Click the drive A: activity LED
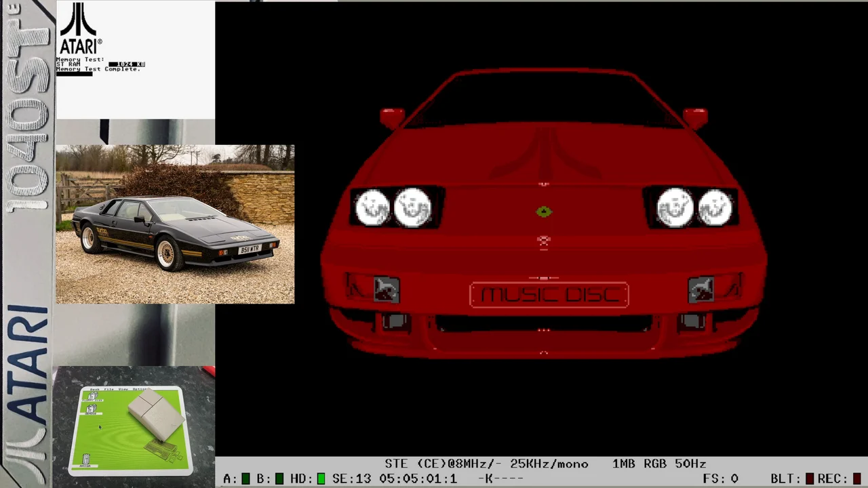Viewport: 868px width, 488px height. [x=245, y=479]
